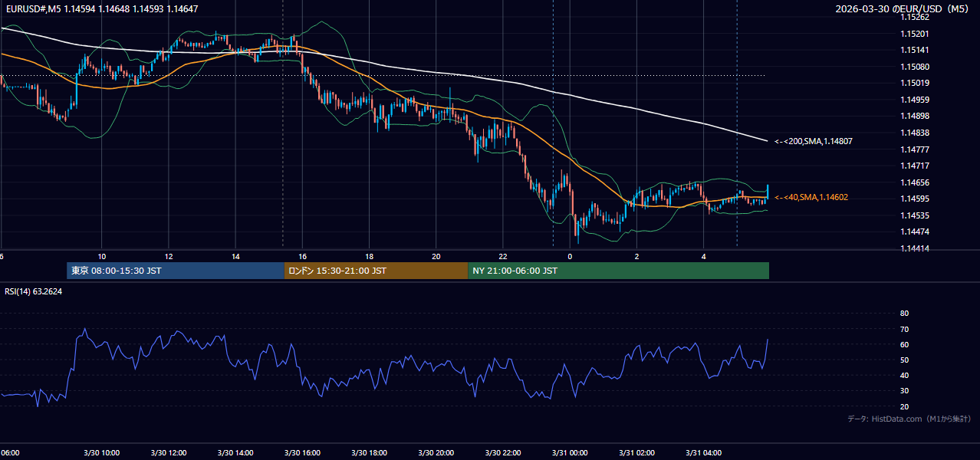The height and width of the screenshot is (460, 980).
Task: Select the NY 21:00-06:00 JST session bar
Action: click(x=619, y=271)
